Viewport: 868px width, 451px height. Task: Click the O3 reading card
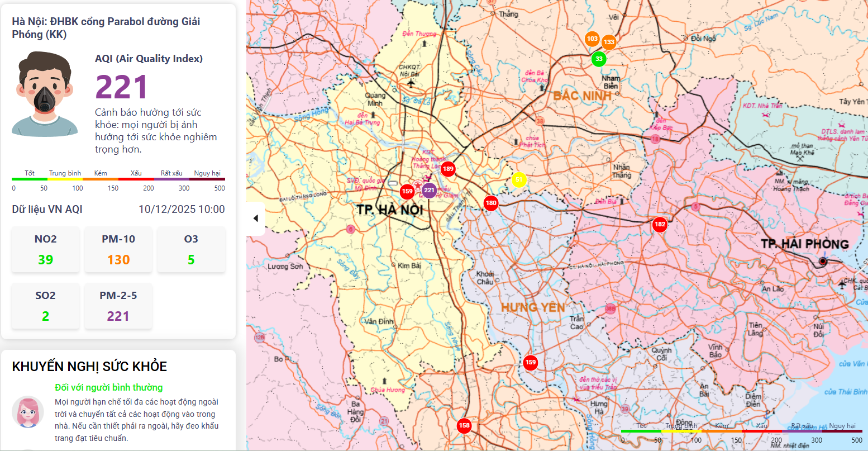pyautogui.click(x=191, y=250)
